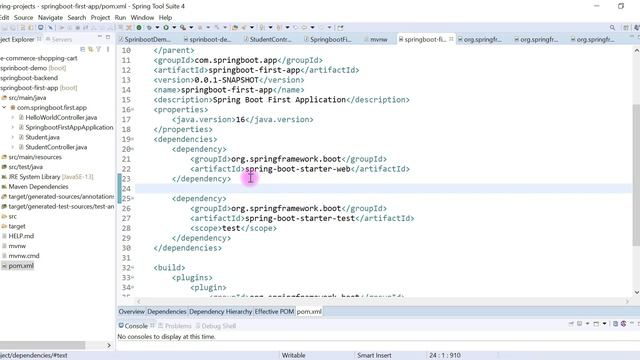
Task: Switch to the SpringbootFi... editor tab
Action: tap(328, 39)
